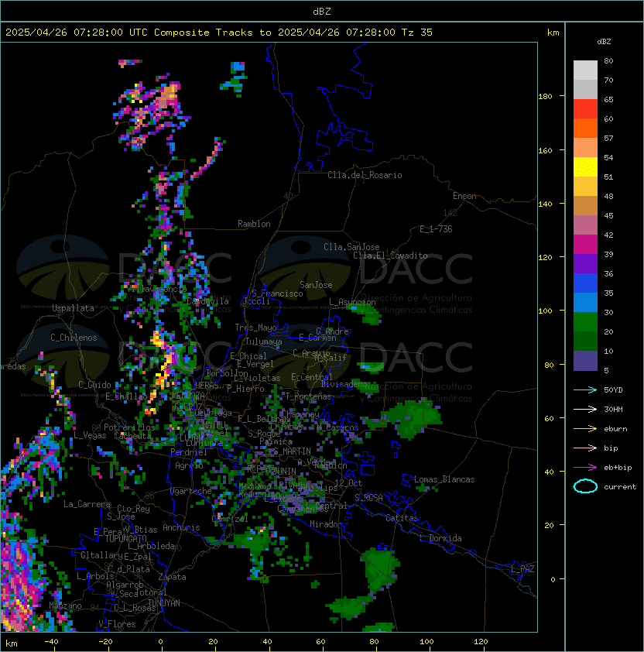Pick the mauve 42-45 dBZ swatch
The image size is (644, 652).
click(585, 225)
